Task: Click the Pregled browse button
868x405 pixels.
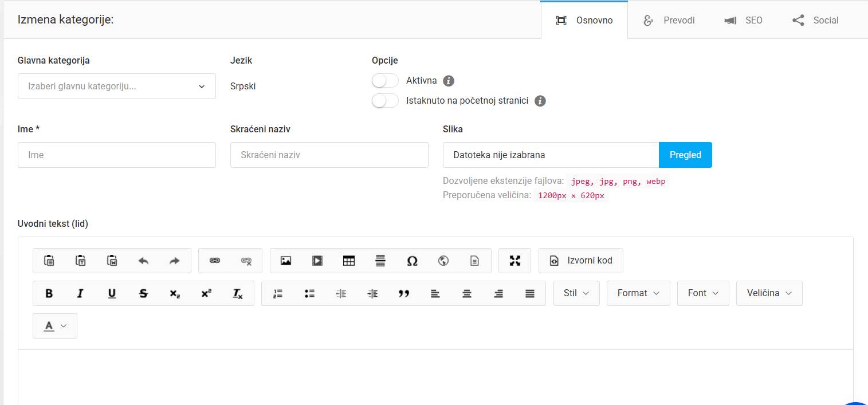Action: [685, 155]
